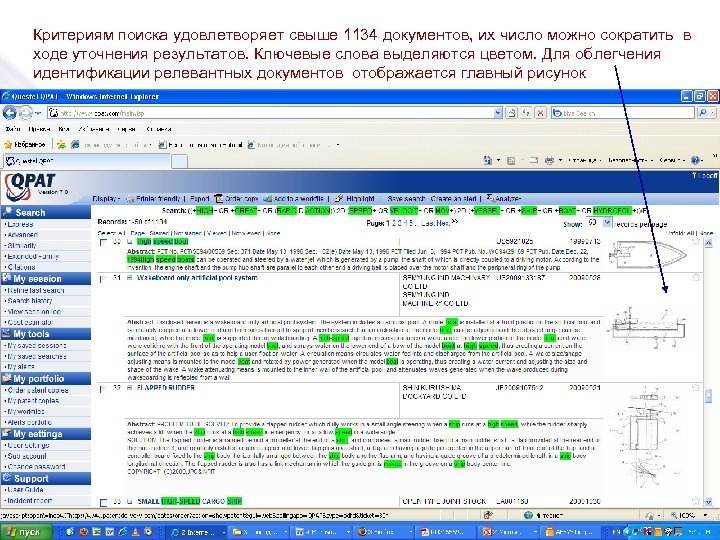Click the IE Forward navigation button
This screenshot has height=540, width=720.
[x=25, y=112]
